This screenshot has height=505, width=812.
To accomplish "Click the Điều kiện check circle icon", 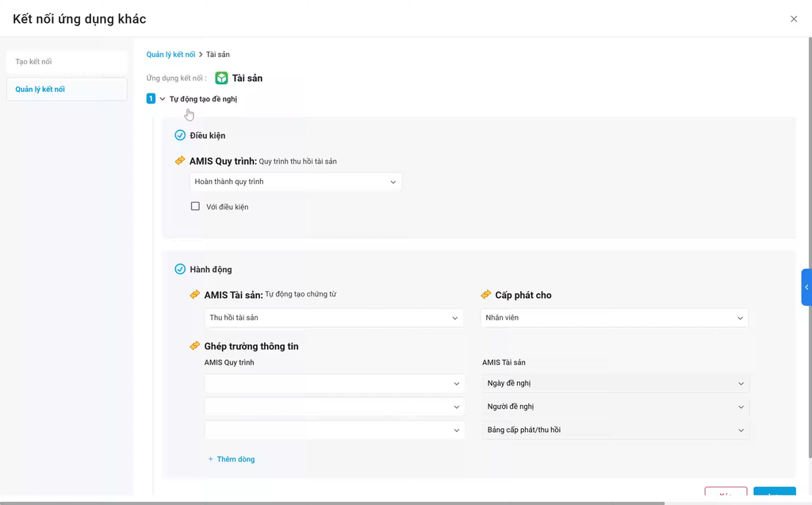I will (180, 136).
